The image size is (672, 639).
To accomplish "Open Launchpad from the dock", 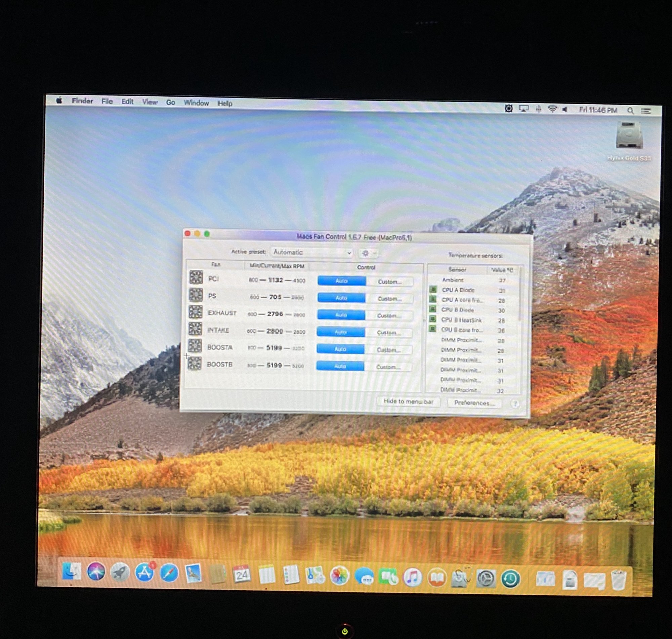I will click(x=120, y=572).
